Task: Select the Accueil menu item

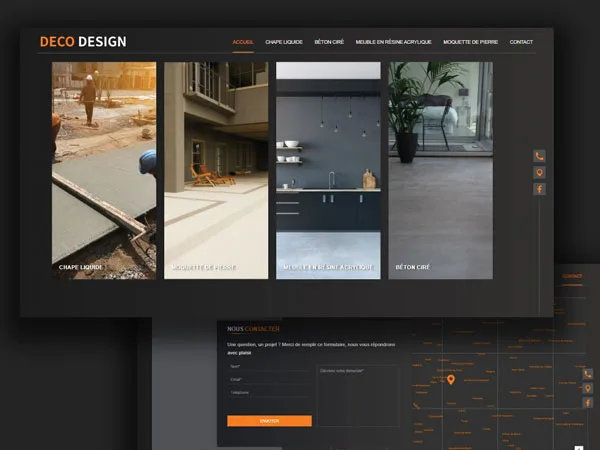Action: point(243,42)
